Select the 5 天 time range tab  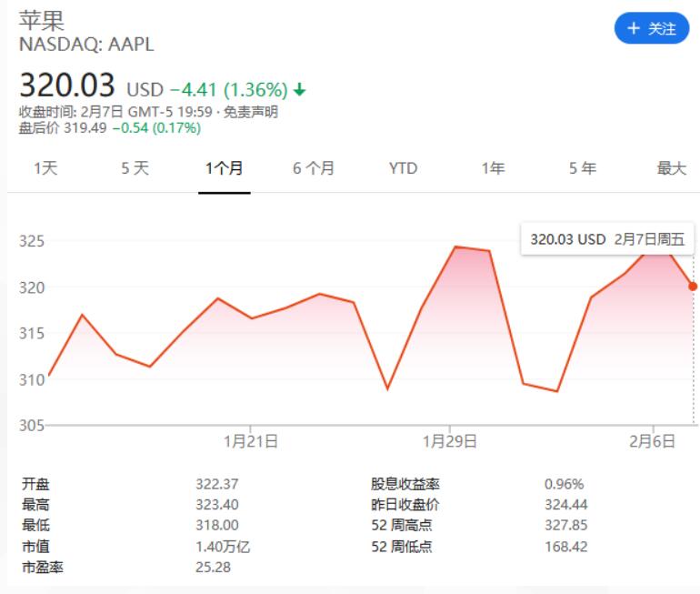pos(135,168)
